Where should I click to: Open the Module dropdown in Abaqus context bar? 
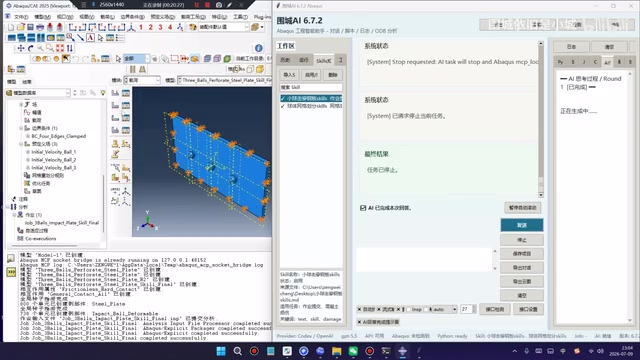coord(142,80)
